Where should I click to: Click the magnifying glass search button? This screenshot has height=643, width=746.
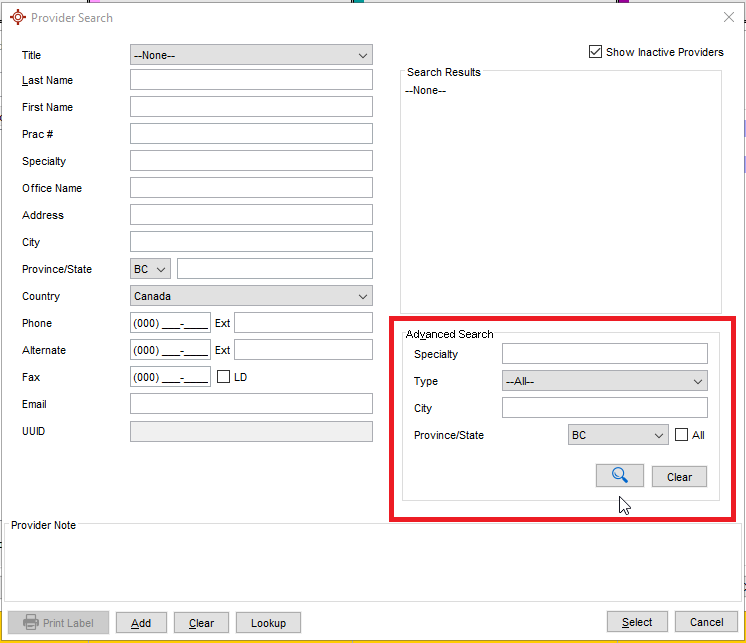click(619, 476)
